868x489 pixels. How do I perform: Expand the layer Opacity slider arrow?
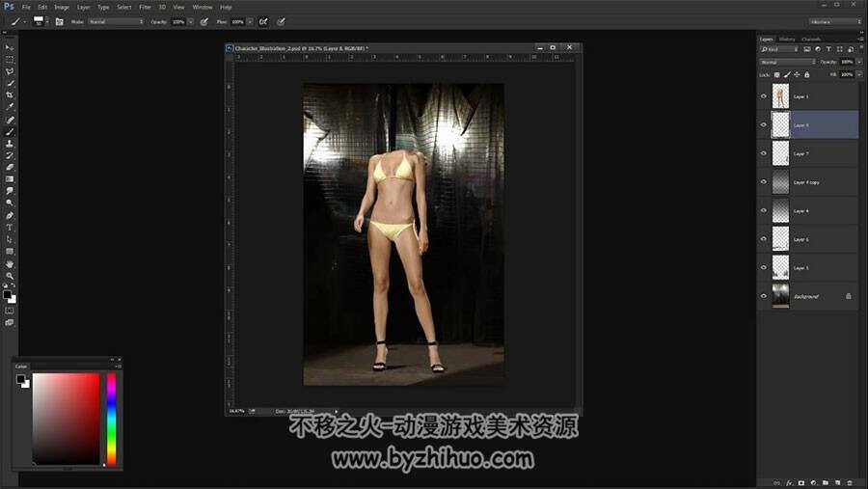click(859, 62)
